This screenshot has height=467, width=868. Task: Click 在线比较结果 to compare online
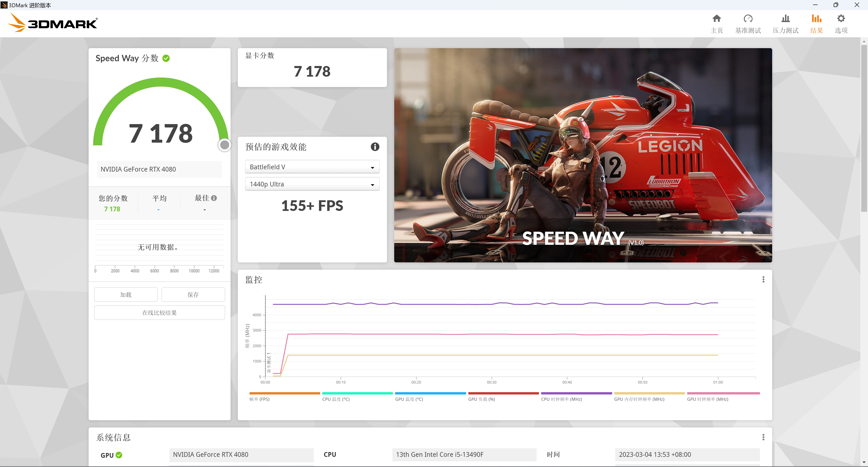159,312
